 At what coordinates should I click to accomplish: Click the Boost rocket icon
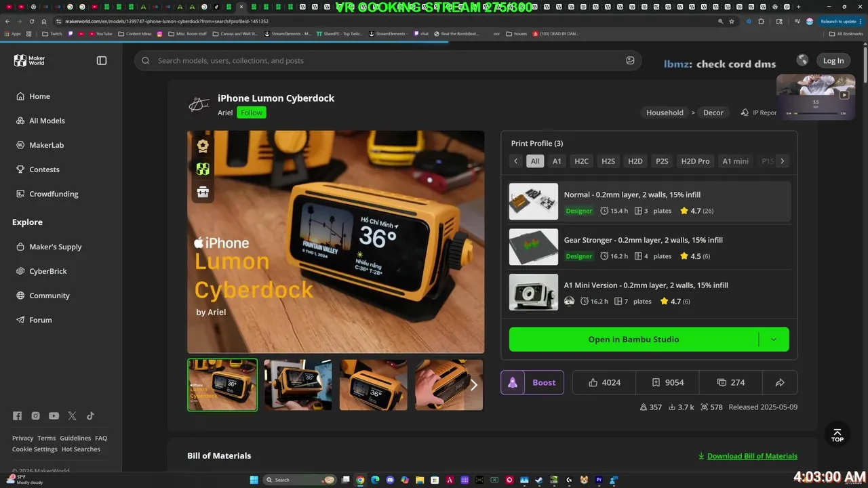pyautogui.click(x=513, y=382)
